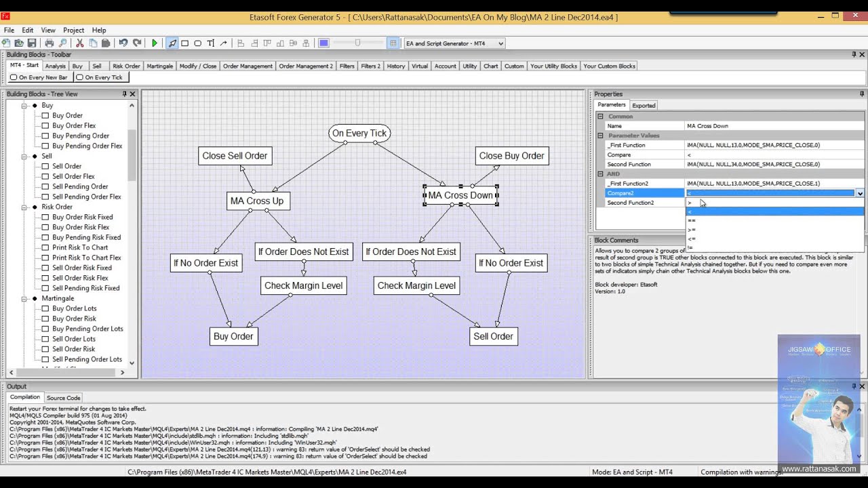Screen dimensions: 868x488
Task: Click the Save floppy disk icon
Action: pos(32,43)
